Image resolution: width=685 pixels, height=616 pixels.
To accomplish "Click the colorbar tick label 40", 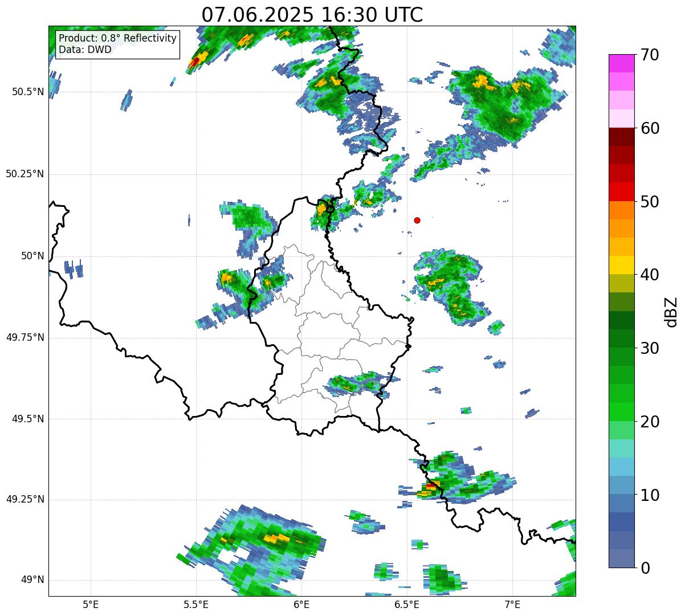I will [x=649, y=275].
